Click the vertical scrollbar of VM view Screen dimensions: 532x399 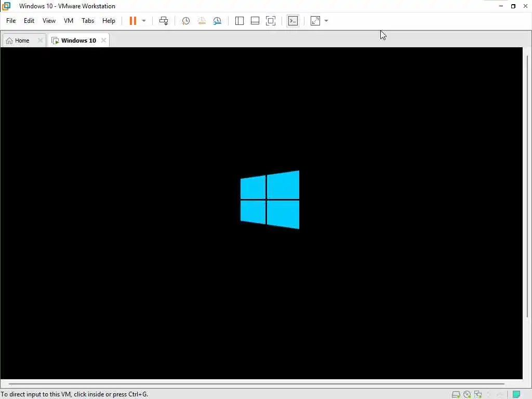point(527,187)
